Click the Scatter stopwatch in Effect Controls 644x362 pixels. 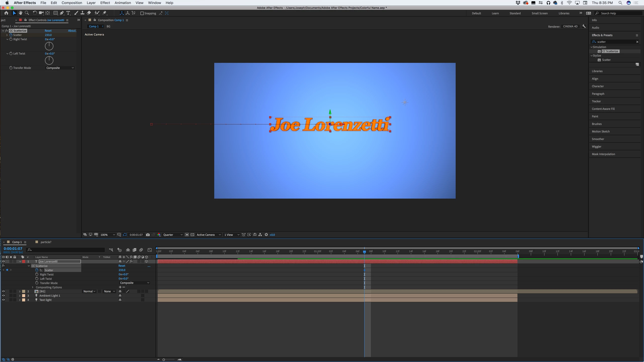(11, 35)
